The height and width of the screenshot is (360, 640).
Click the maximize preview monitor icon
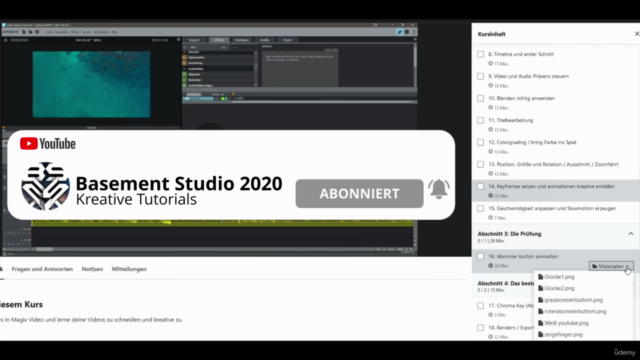pos(178,40)
